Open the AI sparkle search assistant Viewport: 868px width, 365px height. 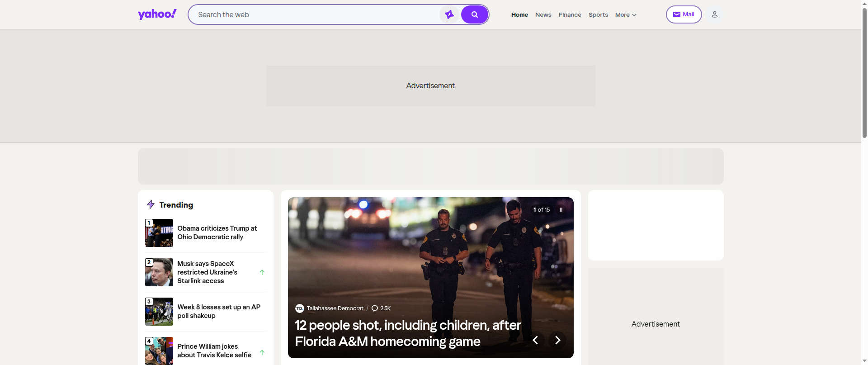(449, 14)
